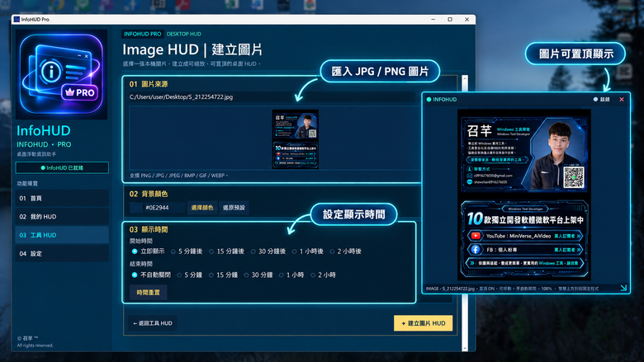Click the resize arrow icon in INFOHUD window
The height and width of the screenshot is (362, 644).
pos(623,288)
